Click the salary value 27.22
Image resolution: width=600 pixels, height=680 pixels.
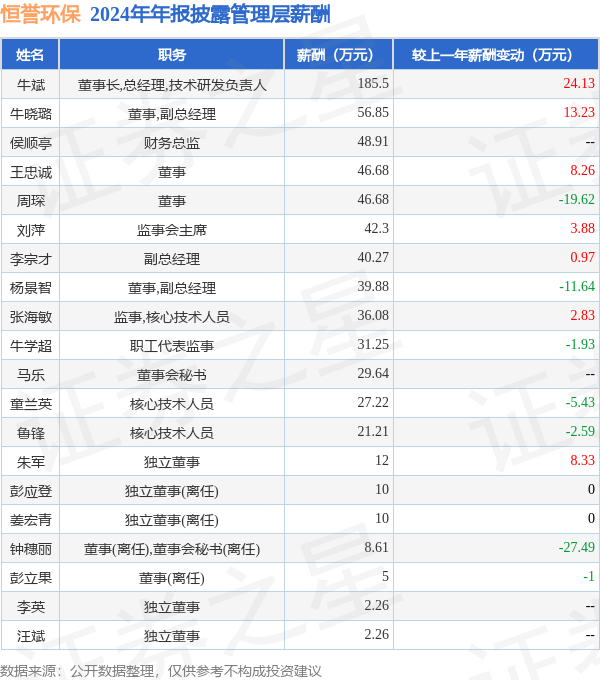tap(373, 403)
